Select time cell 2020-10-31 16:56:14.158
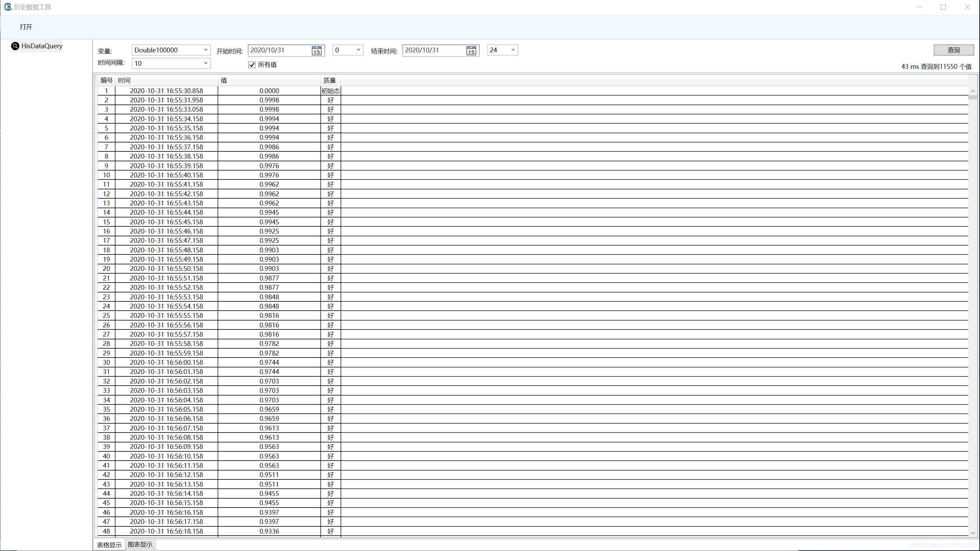Image resolution: width=980 pixels, height=551 pixels. pyautogui.click(x=166, y=493)
